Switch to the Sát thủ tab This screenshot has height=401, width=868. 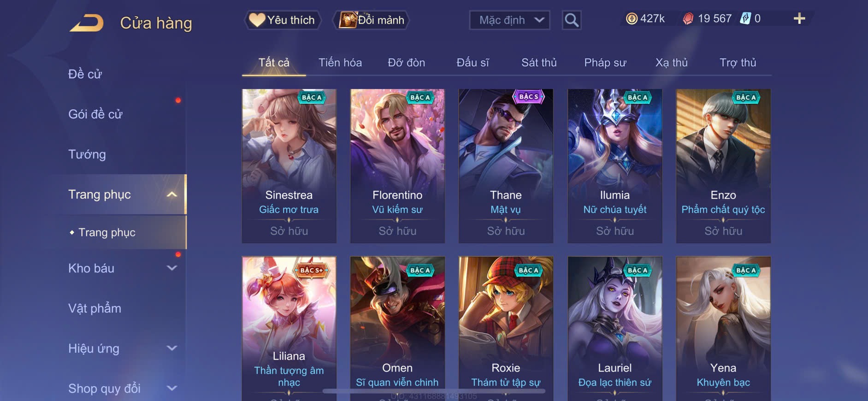click(x=539, y=63)
